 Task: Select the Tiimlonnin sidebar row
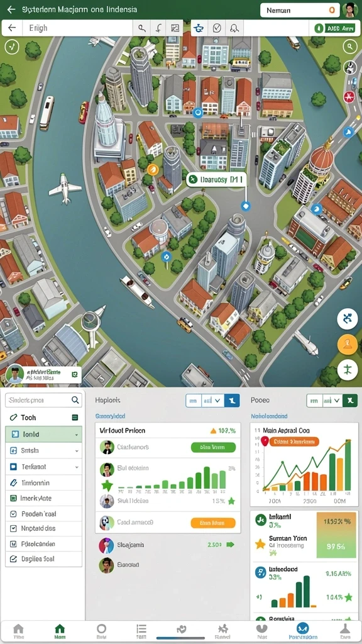point(43,482)
